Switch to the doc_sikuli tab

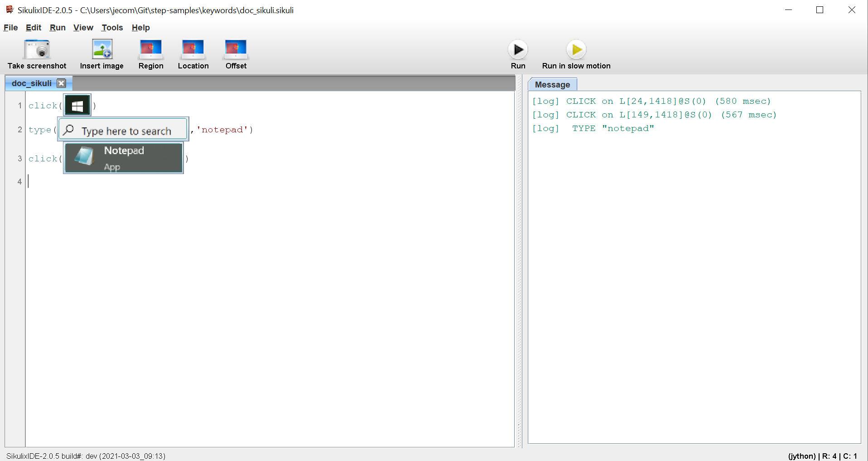[31, 83]
